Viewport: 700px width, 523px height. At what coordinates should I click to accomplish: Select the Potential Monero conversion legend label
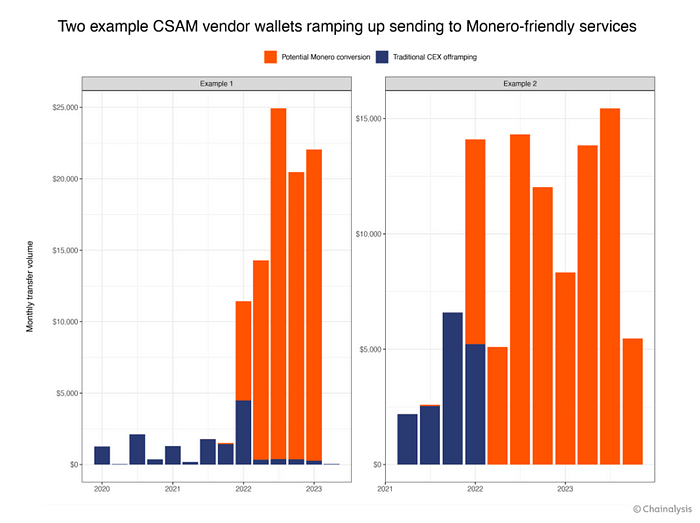(325, 57)
